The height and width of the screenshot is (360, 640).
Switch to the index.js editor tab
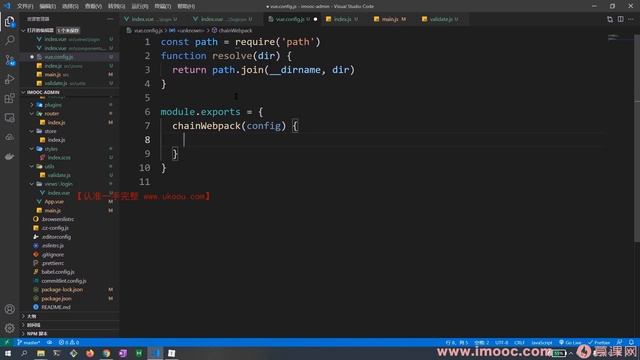coord(342,19)
